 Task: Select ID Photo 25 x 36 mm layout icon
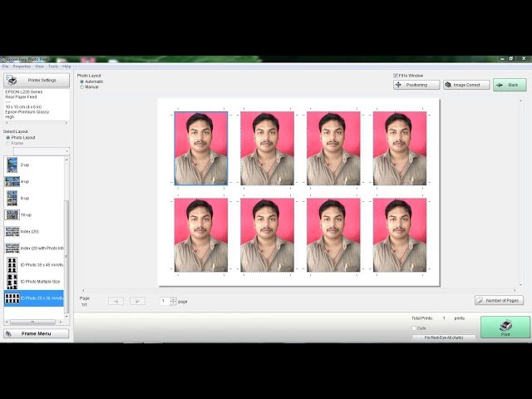point(12,298)
